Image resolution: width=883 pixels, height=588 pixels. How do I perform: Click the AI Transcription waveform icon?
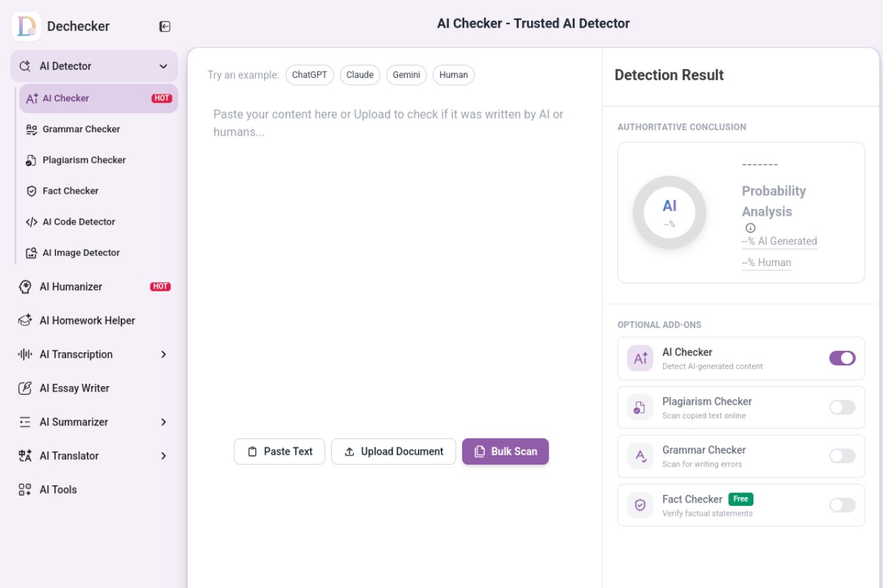click(25, 354)
